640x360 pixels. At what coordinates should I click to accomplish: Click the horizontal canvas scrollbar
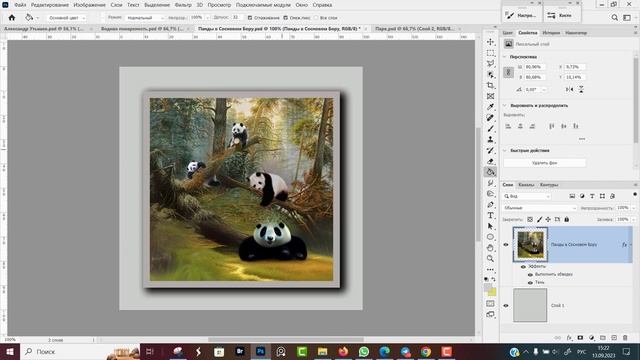[286, 340]
